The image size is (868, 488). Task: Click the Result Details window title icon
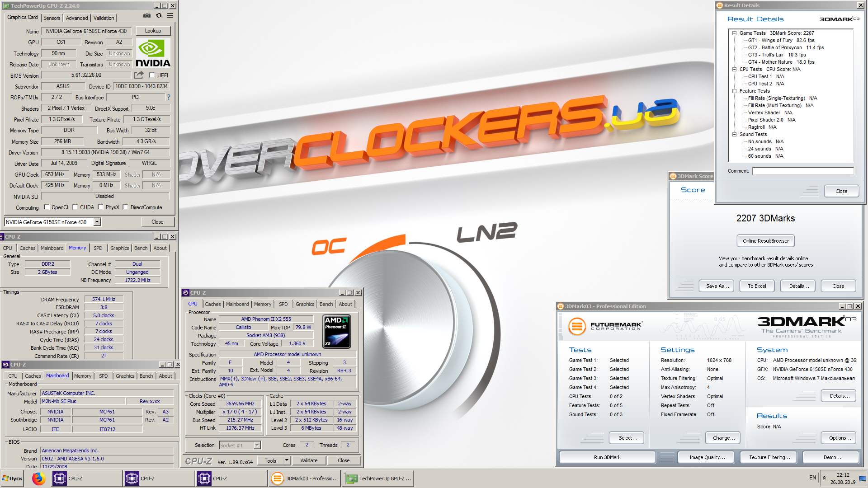click(x=720, y=5)
